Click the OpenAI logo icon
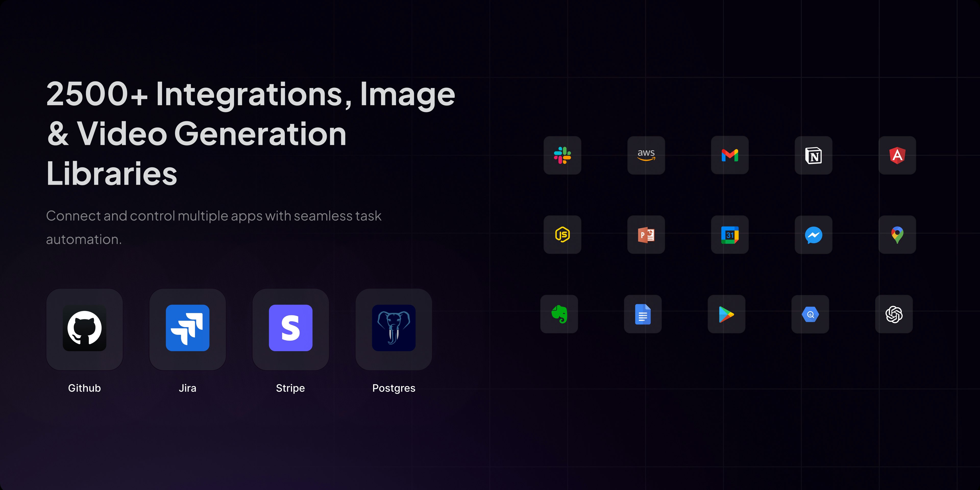Image resolution: width=980 pixels, height=490 pixels. click(x=894, y=314)
